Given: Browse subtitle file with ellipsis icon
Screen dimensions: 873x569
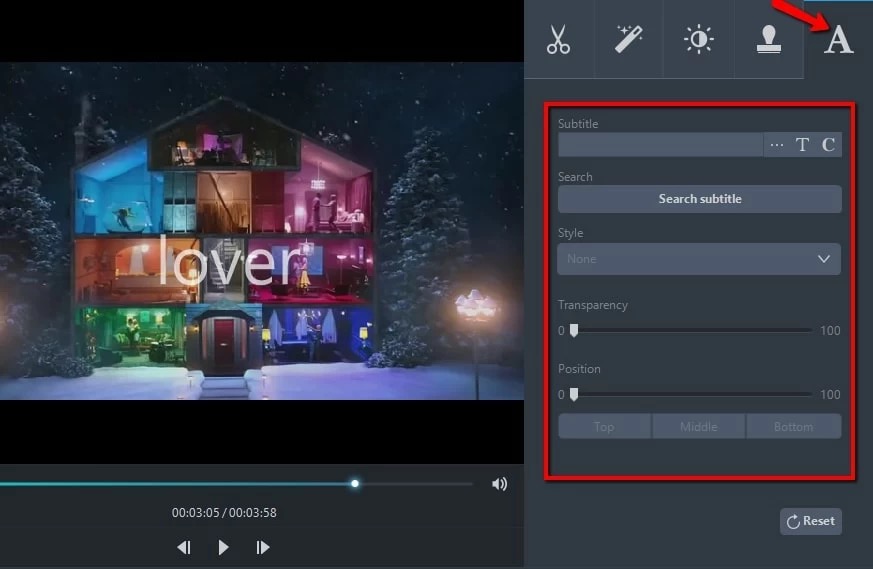Looking at the screenshot, I should 777,145.
